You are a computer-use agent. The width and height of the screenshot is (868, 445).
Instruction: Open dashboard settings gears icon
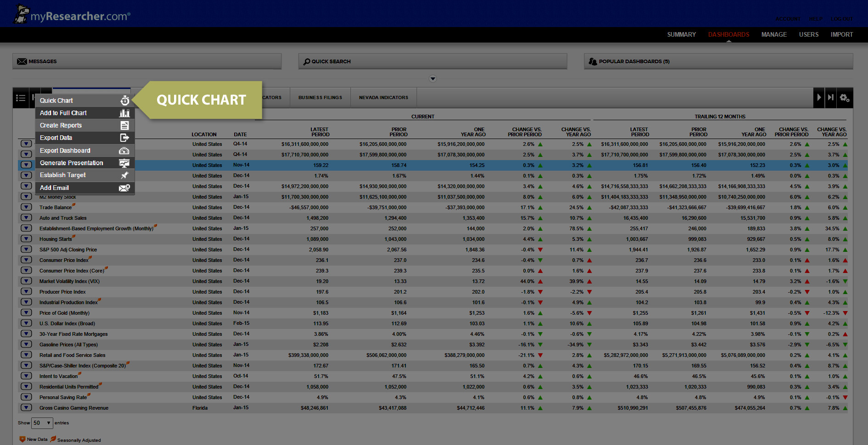point(845,98)
